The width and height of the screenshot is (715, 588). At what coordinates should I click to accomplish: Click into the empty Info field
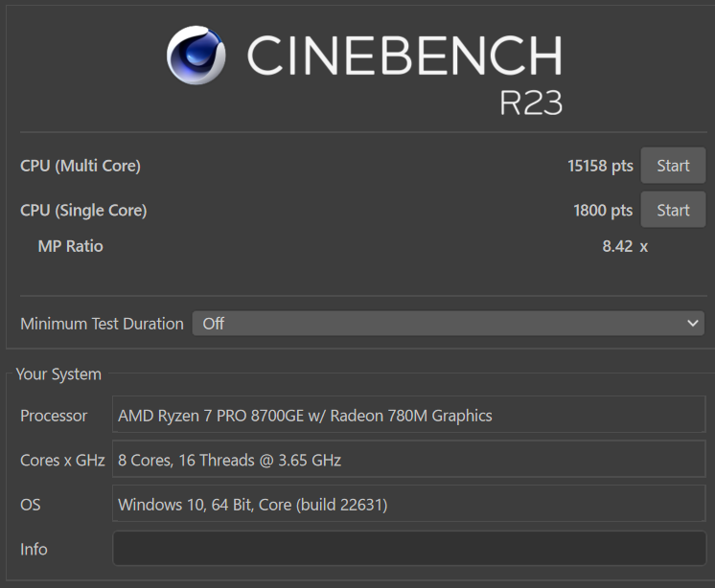click(x=409, y=549)
